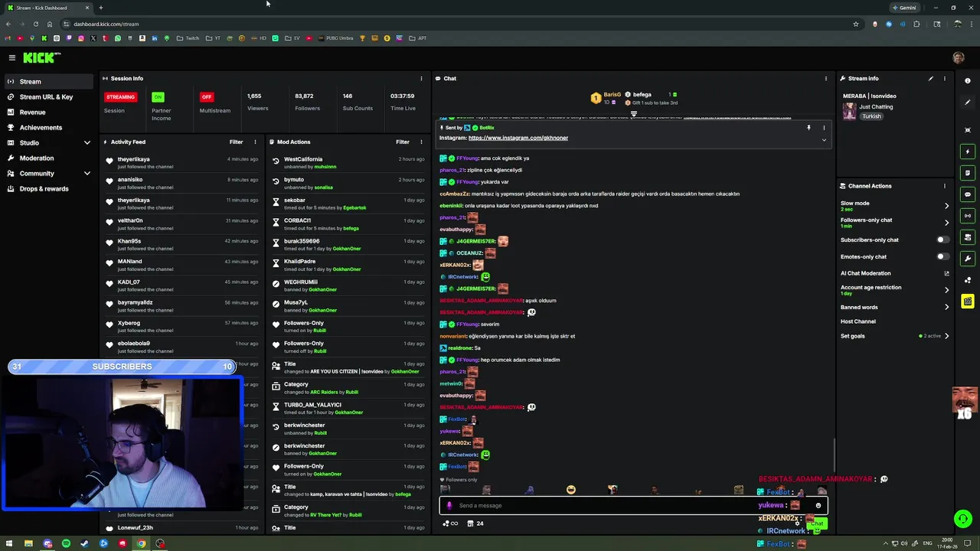This screenshot has height=551, width=980.
Task: Open emoji picker in message box
Action: coord(818,505)
